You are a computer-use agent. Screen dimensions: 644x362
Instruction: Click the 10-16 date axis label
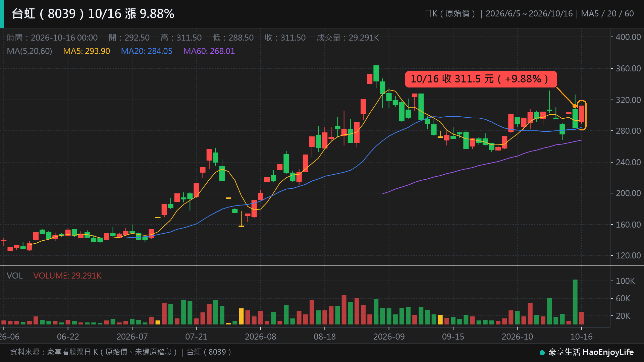pos(582,337)
